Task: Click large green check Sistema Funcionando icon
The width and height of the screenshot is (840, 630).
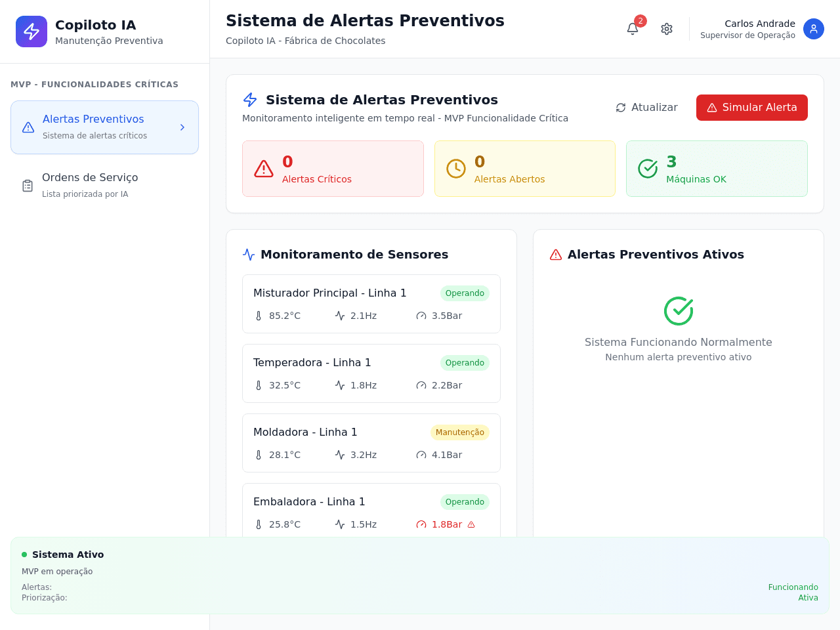Action: coord(679,311)
